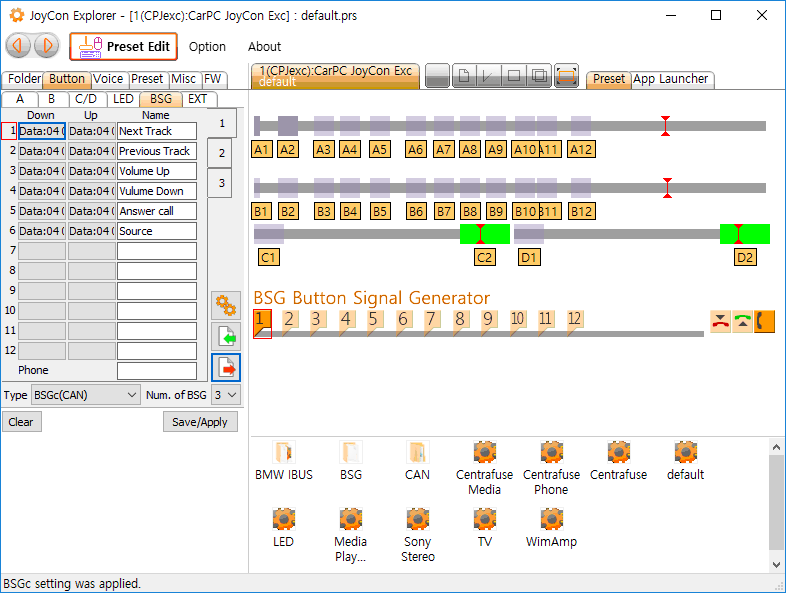Click the green C2 slider region
The height and width of the screenshot is (593, 786).
485,234
